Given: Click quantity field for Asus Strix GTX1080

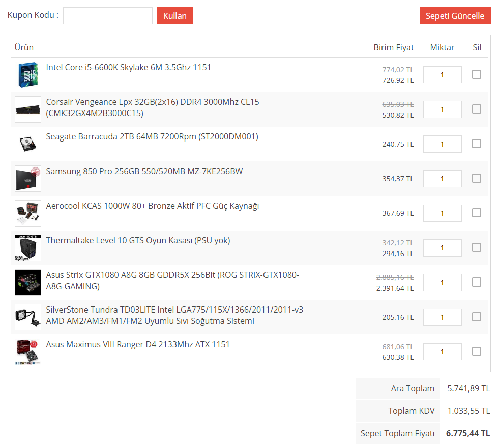Looking at the screenshot, I should [x=443, y=283].
